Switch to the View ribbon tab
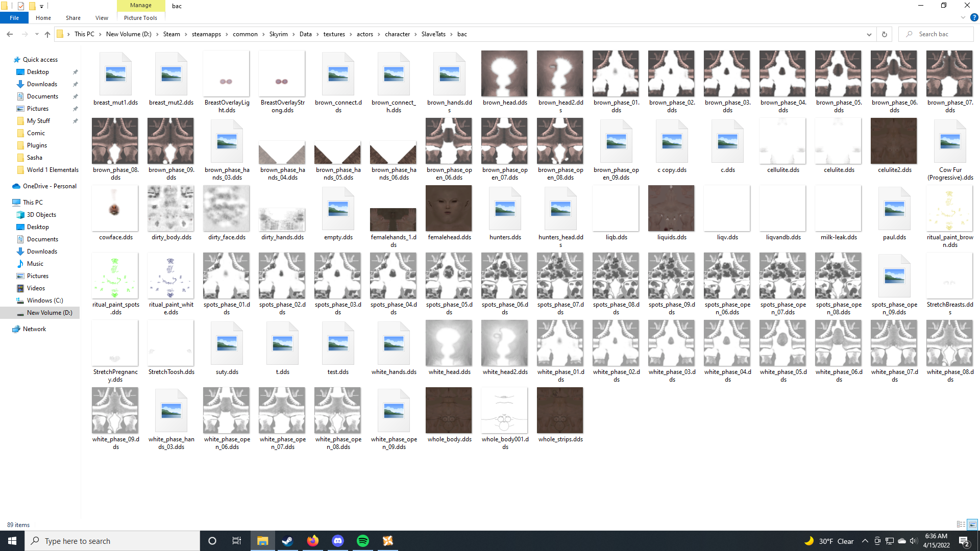980x551 pixels. [102, 18]
